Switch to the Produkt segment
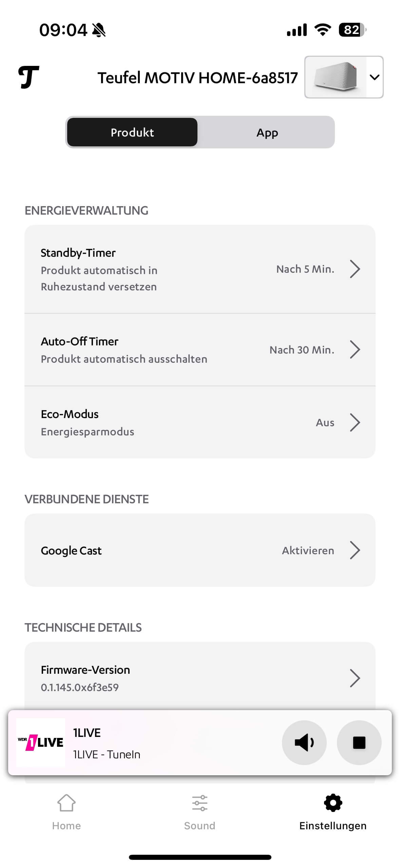 pyautogui.click(x=132, y=132)
